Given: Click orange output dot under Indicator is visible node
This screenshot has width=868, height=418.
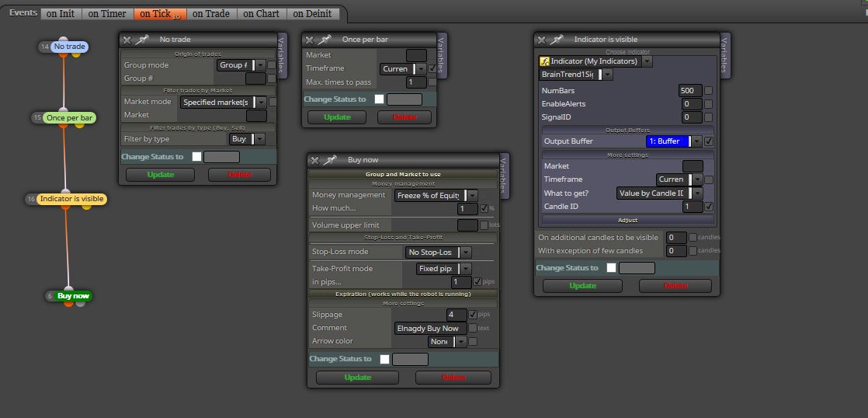Looking at the screenshot, I should coord(65,207).
